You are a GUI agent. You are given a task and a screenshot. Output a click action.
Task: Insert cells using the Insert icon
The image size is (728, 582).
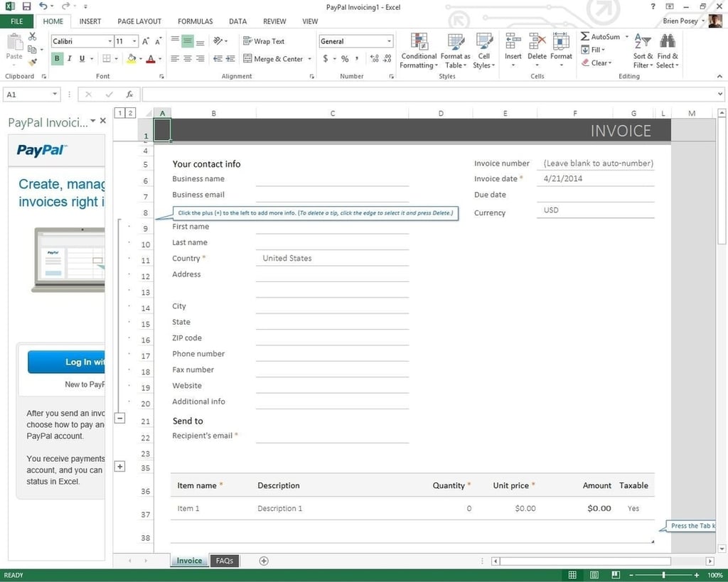[x=513, y=41]
